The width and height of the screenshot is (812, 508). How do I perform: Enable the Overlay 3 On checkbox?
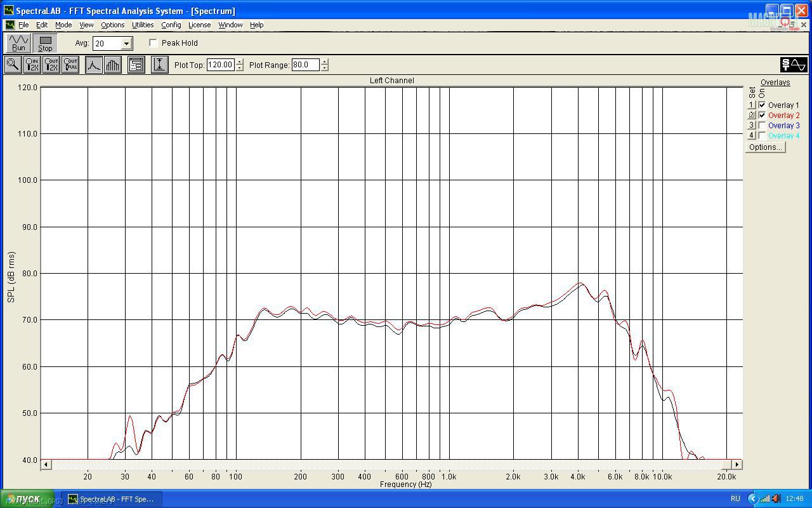pos(762,126)
